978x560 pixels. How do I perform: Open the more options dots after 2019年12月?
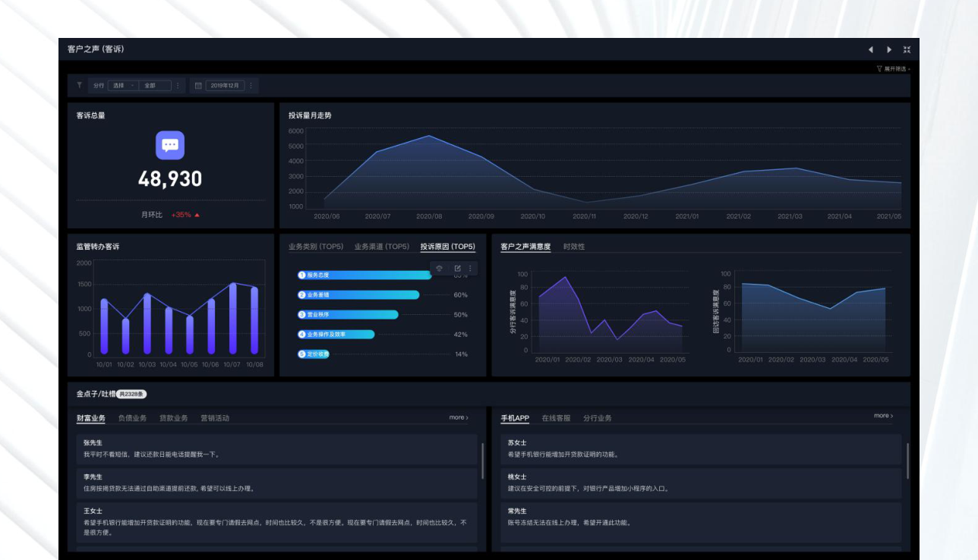point(251,86)
